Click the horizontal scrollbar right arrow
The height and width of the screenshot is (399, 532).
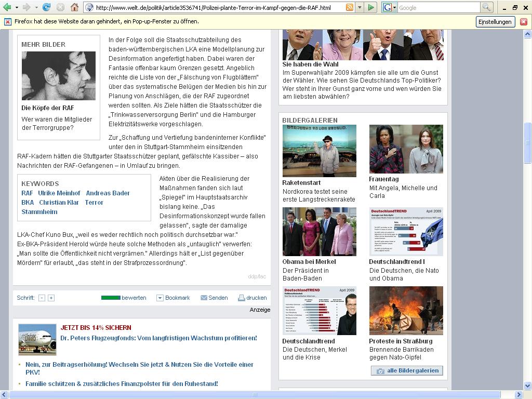point(518,395)
